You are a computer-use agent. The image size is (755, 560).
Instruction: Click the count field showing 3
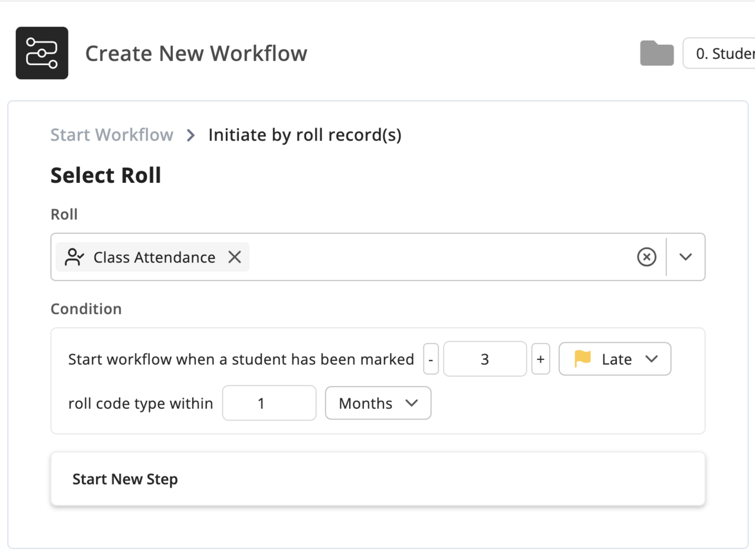485,359
